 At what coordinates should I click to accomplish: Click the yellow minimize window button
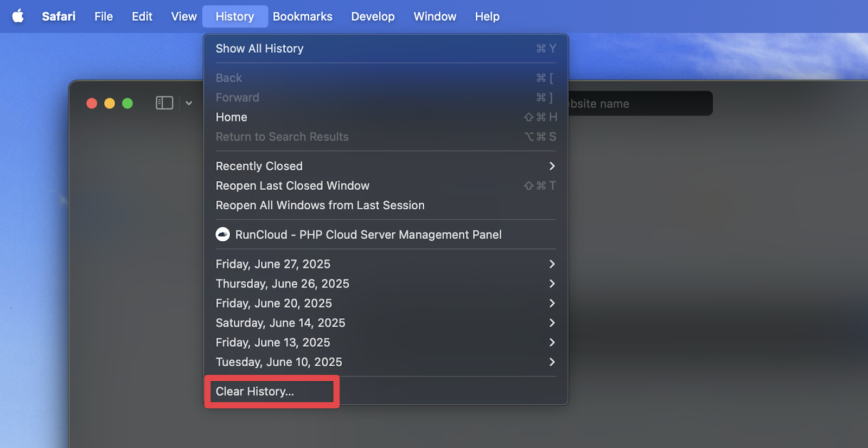point(110,103)
